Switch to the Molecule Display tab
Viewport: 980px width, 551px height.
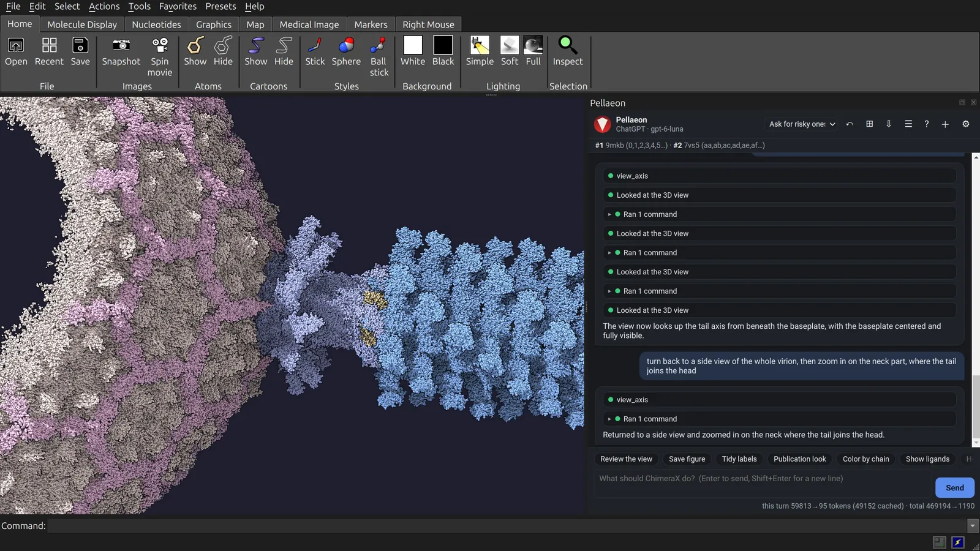point(82,24)
